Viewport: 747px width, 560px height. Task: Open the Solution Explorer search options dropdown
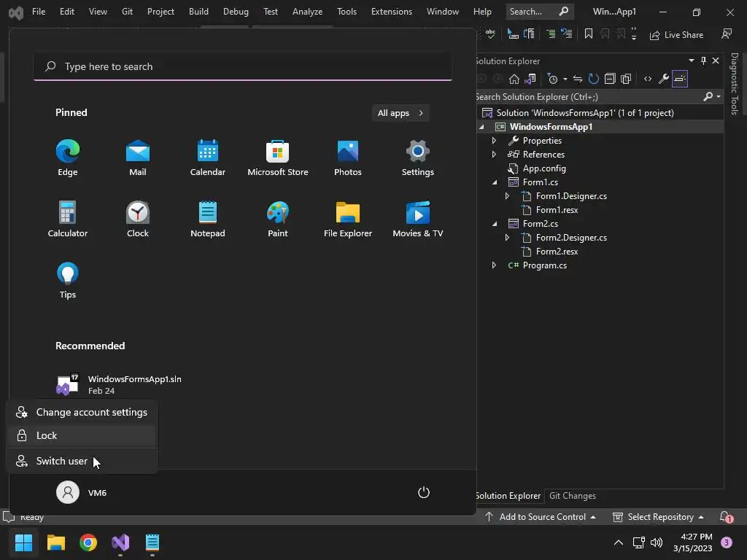coord(719,97)
